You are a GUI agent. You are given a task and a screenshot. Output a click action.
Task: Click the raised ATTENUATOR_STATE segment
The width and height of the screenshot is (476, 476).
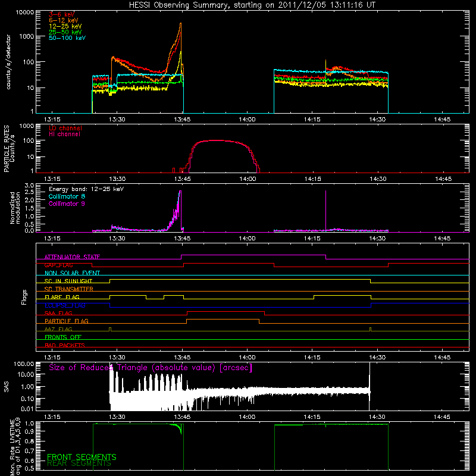pos(253,255)
